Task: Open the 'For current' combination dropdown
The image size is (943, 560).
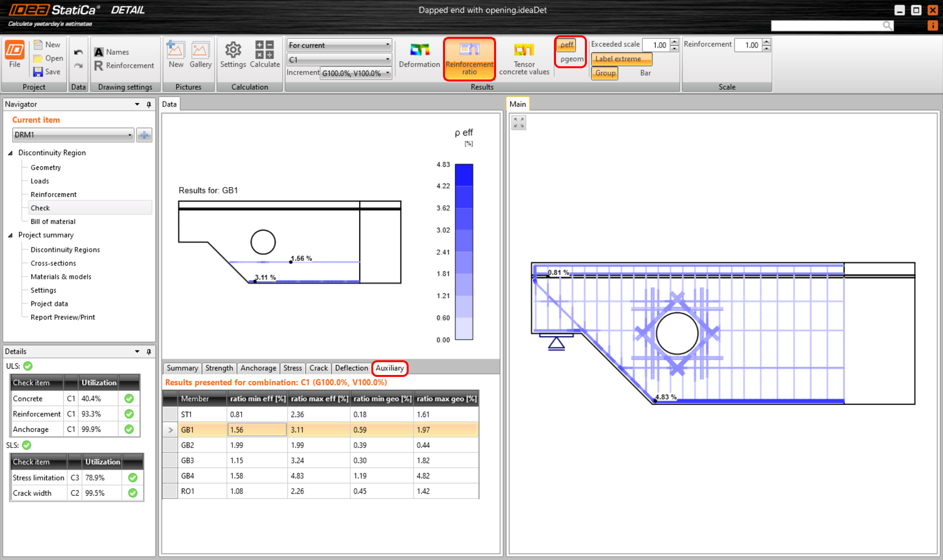Action: click(x=388, y=45)
